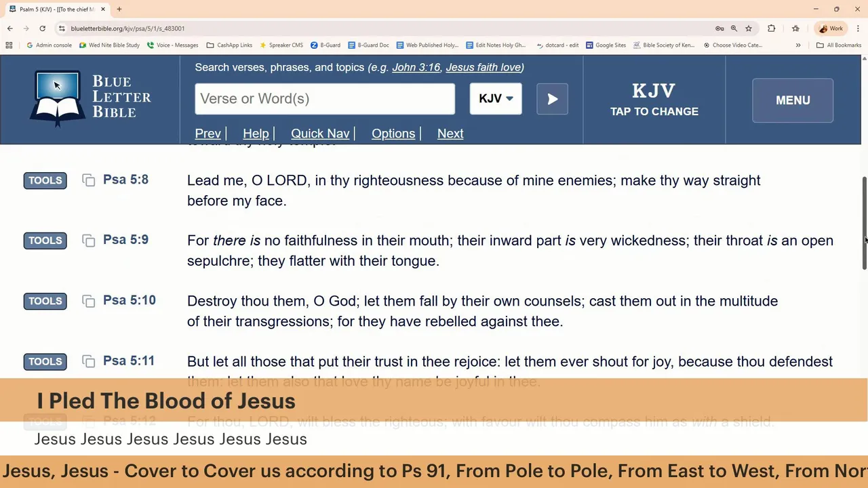Close the Psalm 5 (KJV) tab
Viewport: 868px width, 488px height.
pos(103,9)
